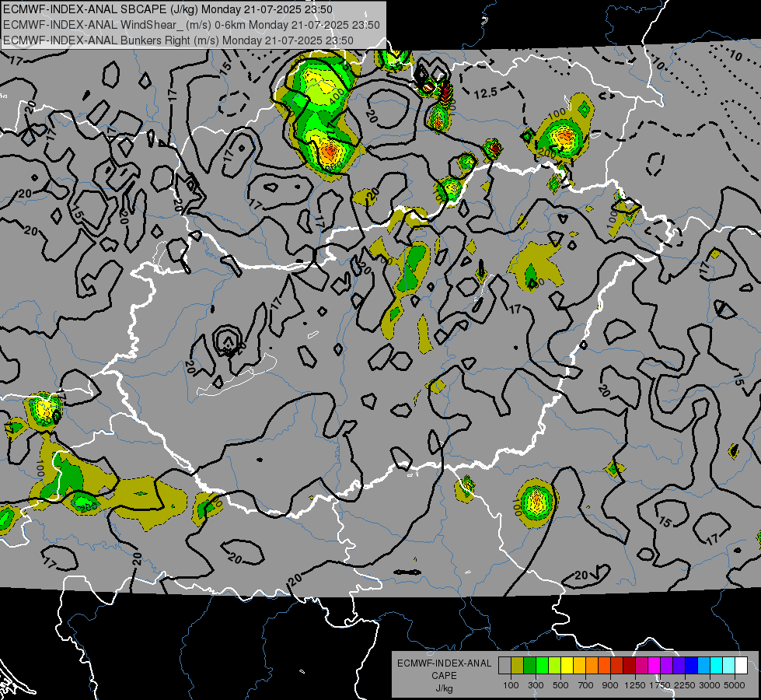Click the 5000 legend tick label
The width and height of the screenshot is (761, 700).
(735, 685)
